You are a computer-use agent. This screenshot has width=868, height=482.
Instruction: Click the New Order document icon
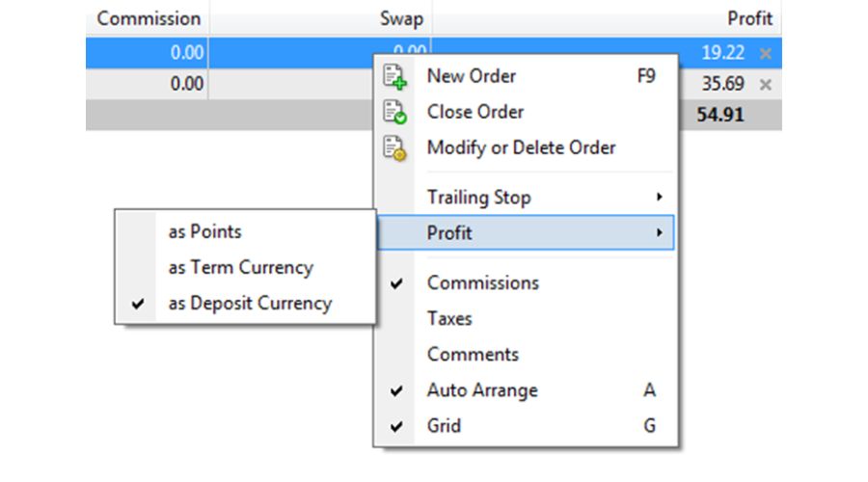pyautogui.click(x=394, y=76)
